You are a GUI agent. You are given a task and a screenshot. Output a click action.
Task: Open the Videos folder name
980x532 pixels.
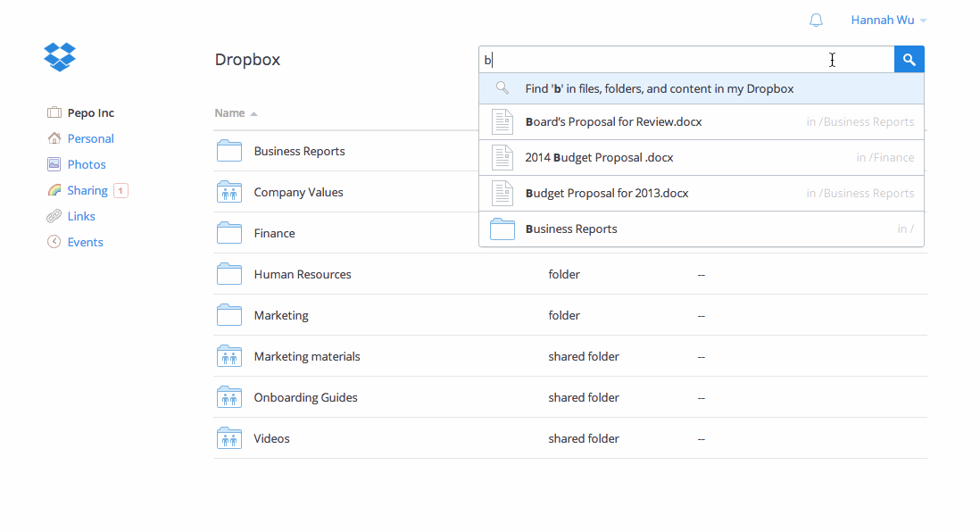click(x=272, y=439)
